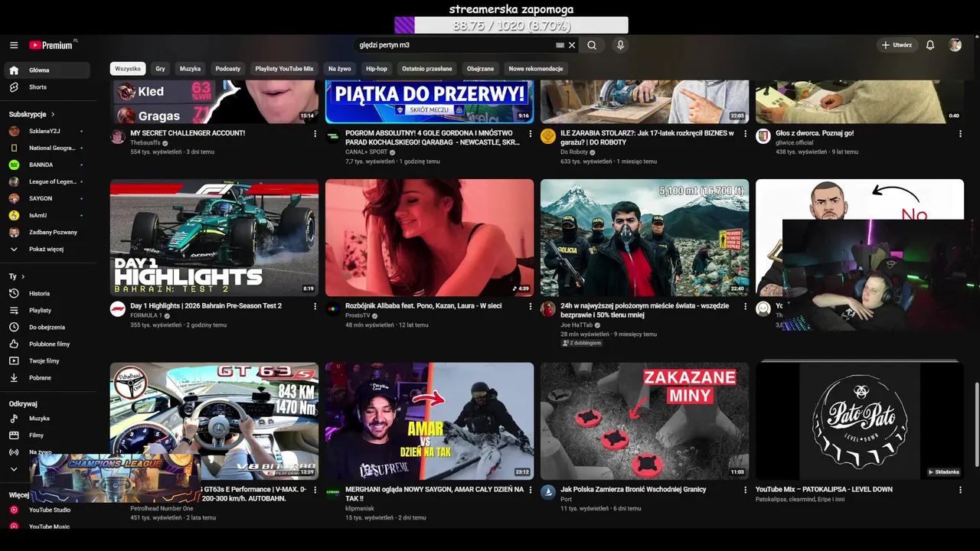Open Patokalipsa Level Down mix thumbnail
Screen dimensions: 980x551
pyautogui.click(x=860, y=421)
